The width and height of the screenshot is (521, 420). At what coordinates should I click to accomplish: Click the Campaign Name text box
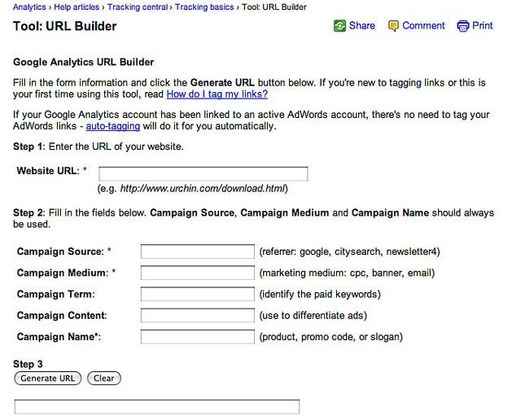point(197,336)
